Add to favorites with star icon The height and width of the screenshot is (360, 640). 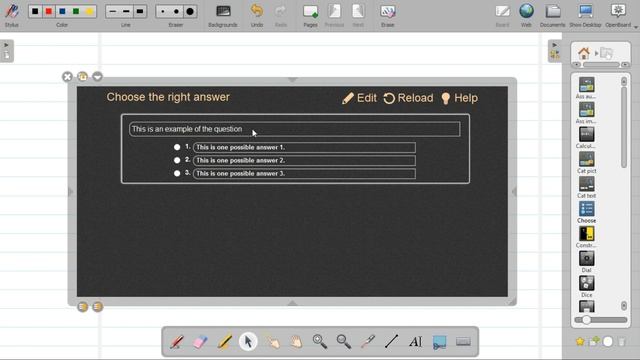click(580, 342)
